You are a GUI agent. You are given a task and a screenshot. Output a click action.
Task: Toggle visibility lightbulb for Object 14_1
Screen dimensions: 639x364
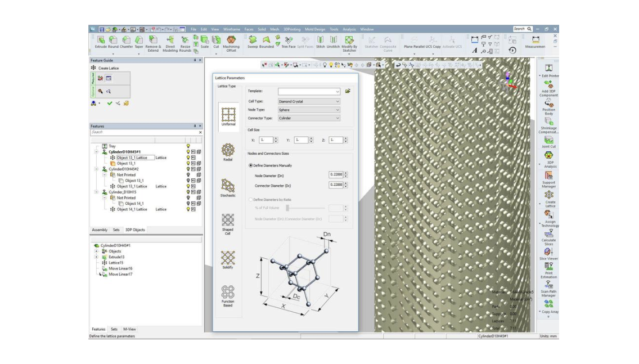click(x=188, y=204)
